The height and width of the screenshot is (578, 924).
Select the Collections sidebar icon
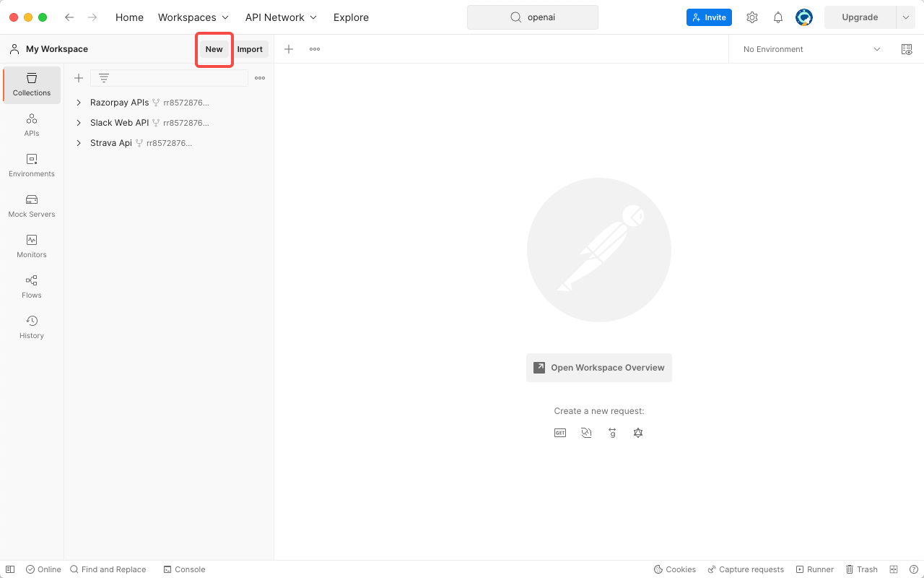click(31, 85)
